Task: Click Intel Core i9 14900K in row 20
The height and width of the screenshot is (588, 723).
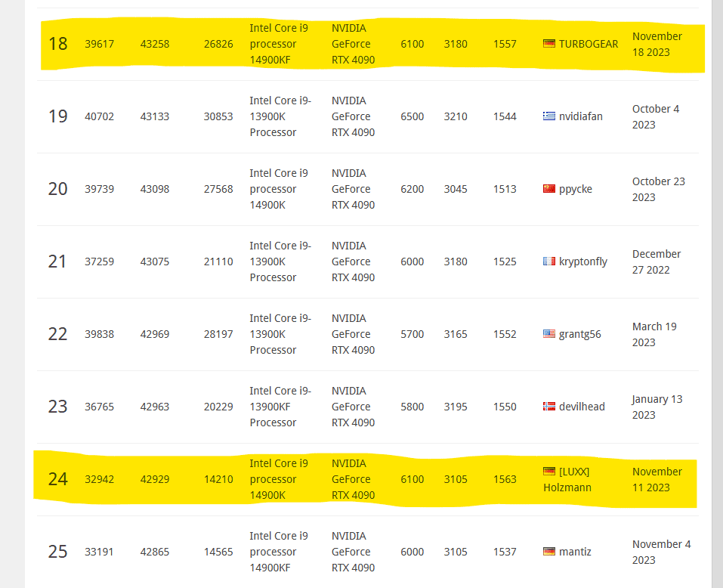Action: 279,189
